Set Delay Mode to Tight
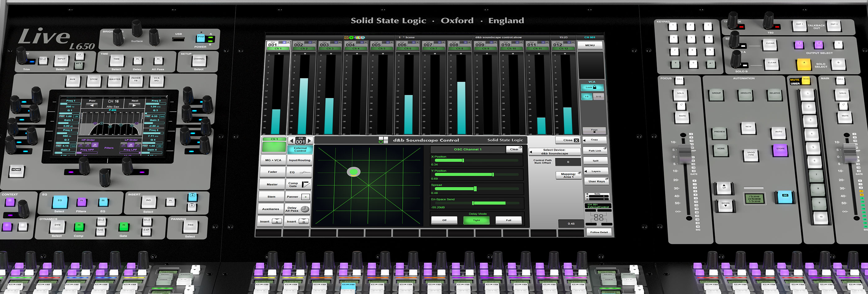The height and width of the screenshot is (294, 868). coord(476,220)
